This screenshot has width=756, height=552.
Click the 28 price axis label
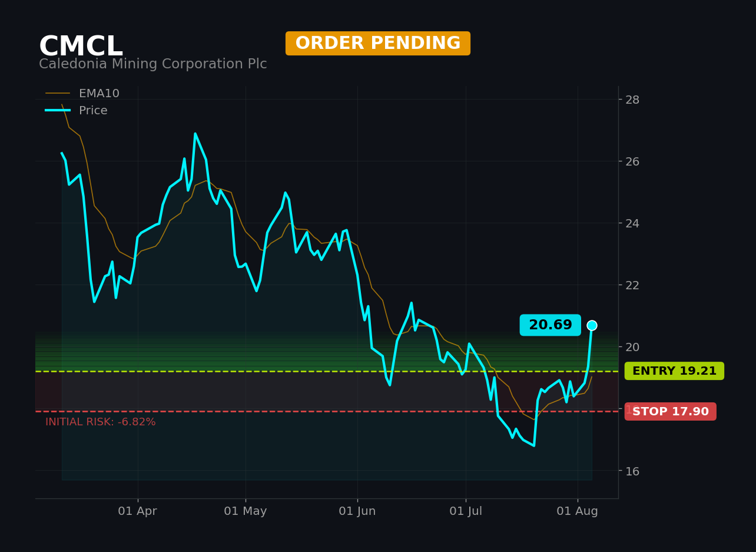coord(632,100)
